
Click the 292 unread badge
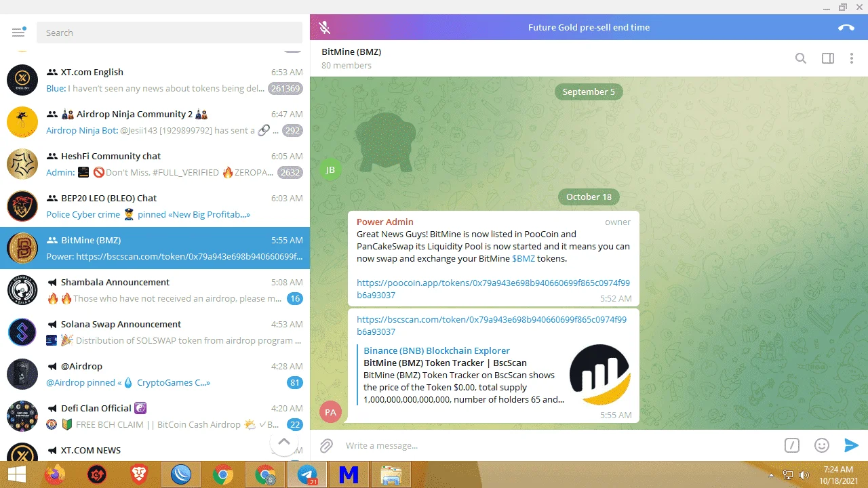(293, 131)
